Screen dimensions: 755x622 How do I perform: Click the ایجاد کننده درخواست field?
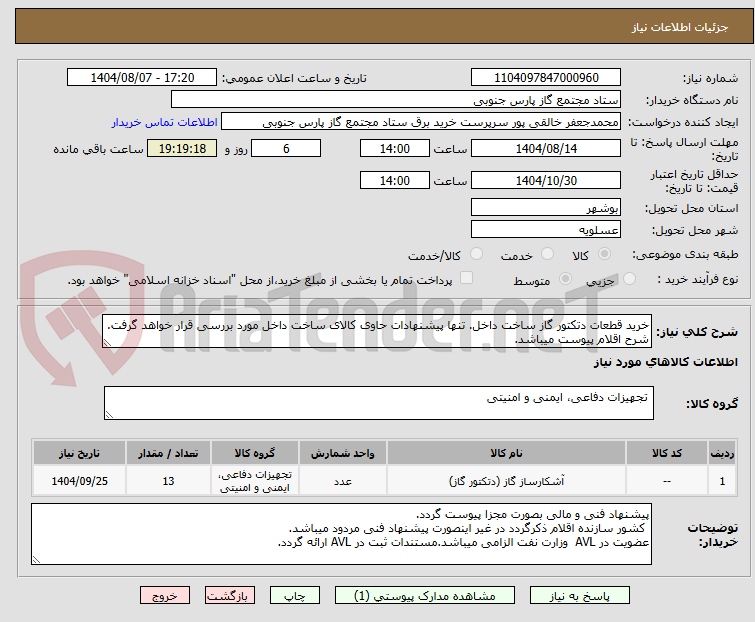(x=421, y=122)
